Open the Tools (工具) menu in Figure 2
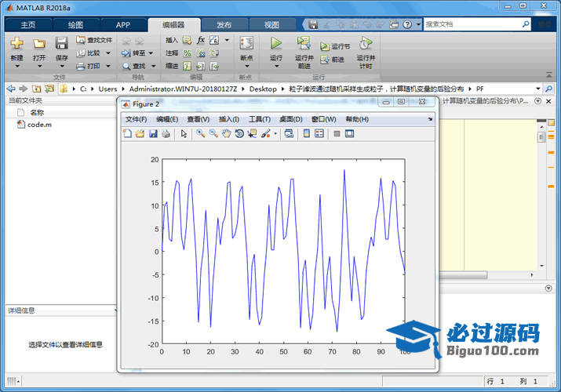561x392 pixels. coord(259,119)
